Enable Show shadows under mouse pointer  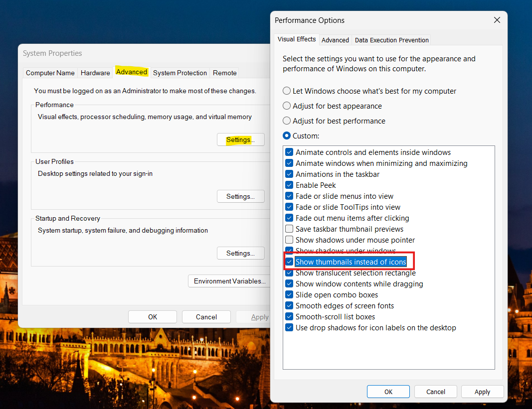click(289, 240)
